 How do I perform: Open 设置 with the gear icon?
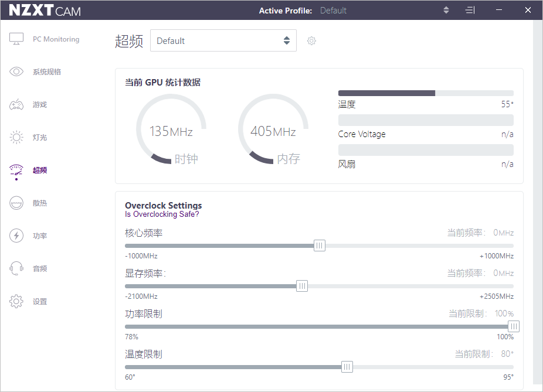(x=16, y=302)
